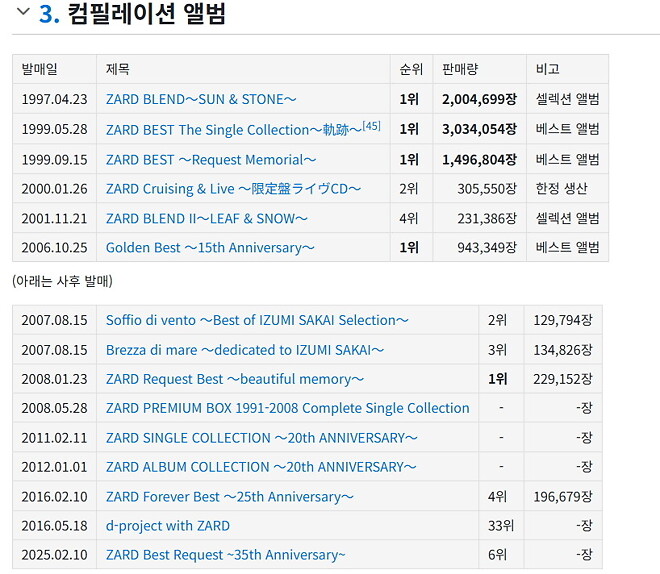The image size is (660, 574).
Task: Open d-project with ZARD link
Action: pyautogui.click(x=168, y=526)
